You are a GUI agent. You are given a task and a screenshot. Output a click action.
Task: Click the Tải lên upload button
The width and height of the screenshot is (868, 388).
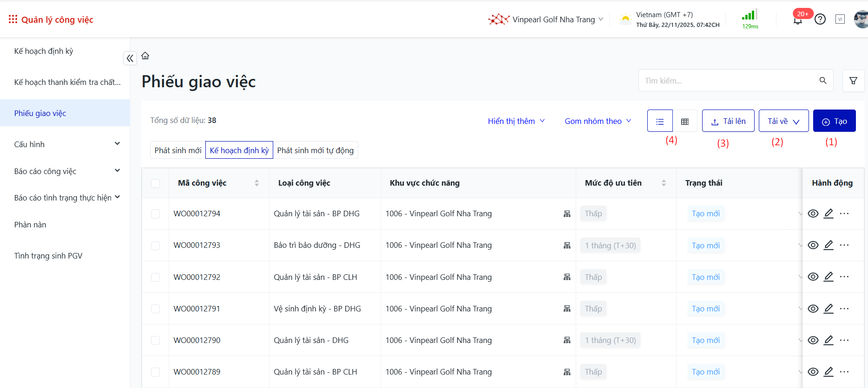(728, 121)
